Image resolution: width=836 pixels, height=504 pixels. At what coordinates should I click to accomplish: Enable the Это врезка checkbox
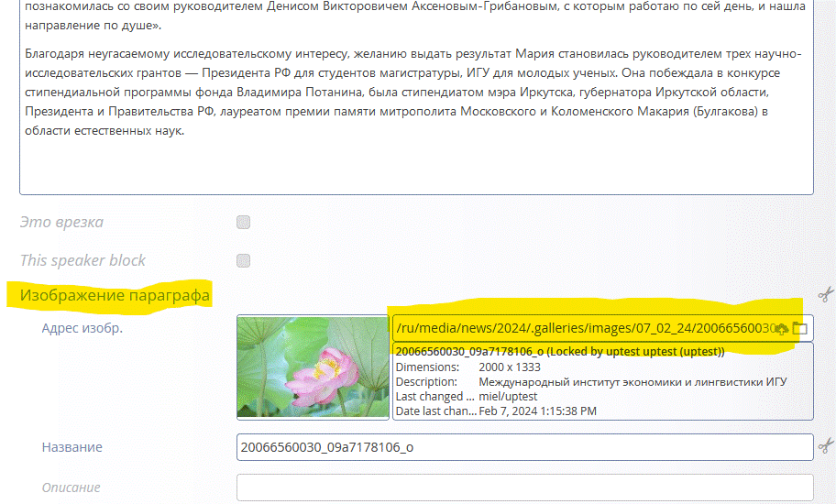[x=243, y=222]
